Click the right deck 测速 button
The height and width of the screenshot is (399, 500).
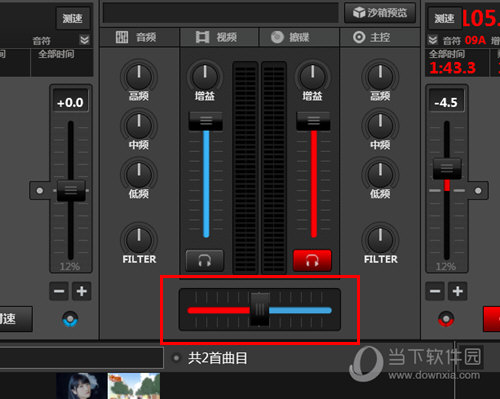[444, 18]
